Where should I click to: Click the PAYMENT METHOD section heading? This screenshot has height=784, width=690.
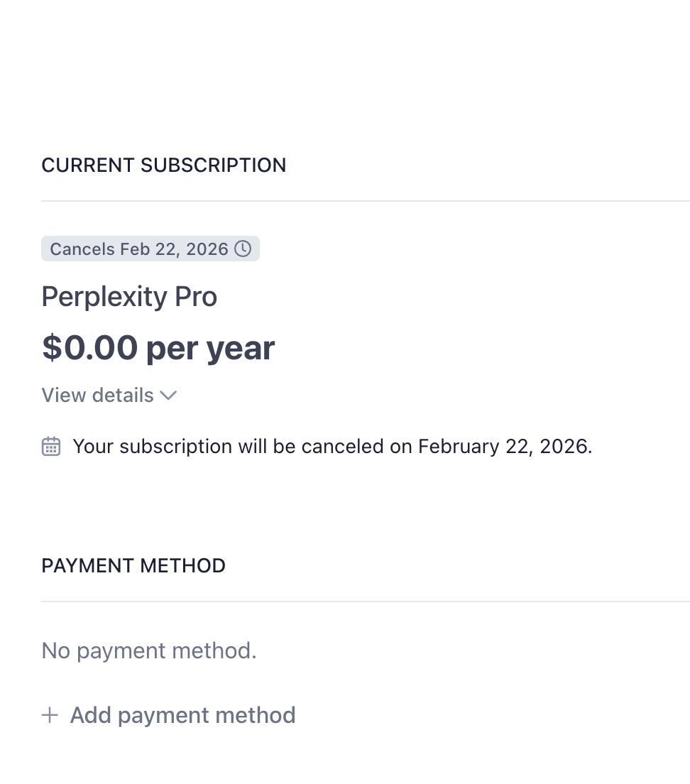coord(133,566)
